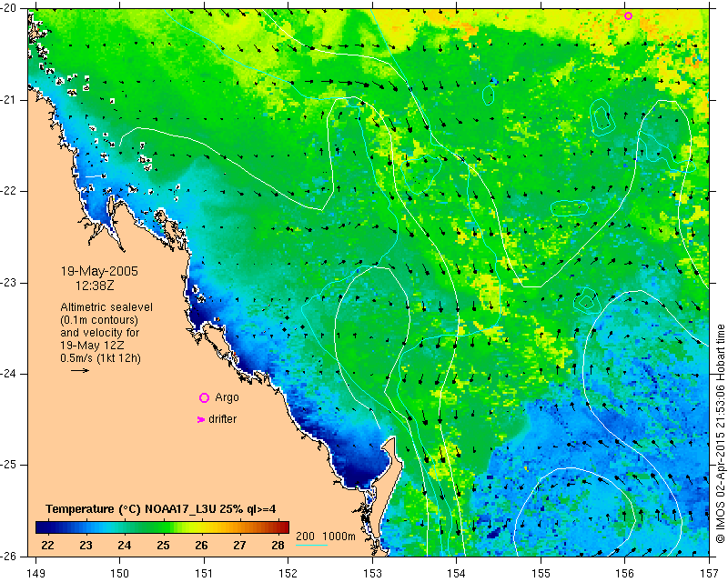Screen dimensions: 728x582
Task: Click the magenta Argo float marker near 156°E
Action: [x=628, y=15]
